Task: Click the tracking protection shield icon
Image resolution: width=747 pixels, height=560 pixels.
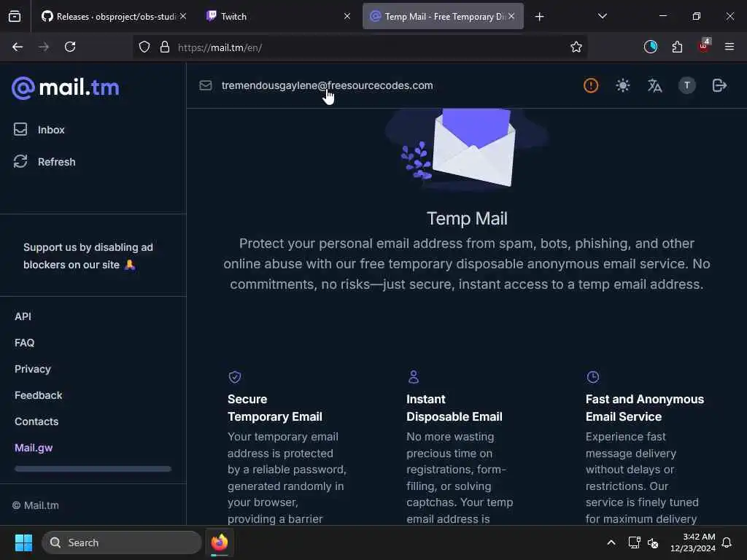Action: (144, 47)
